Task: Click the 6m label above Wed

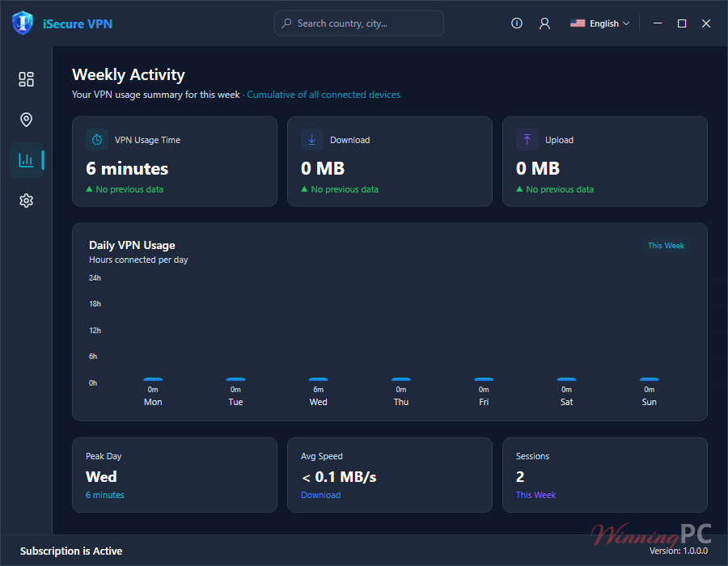Action: click(319, 390)
